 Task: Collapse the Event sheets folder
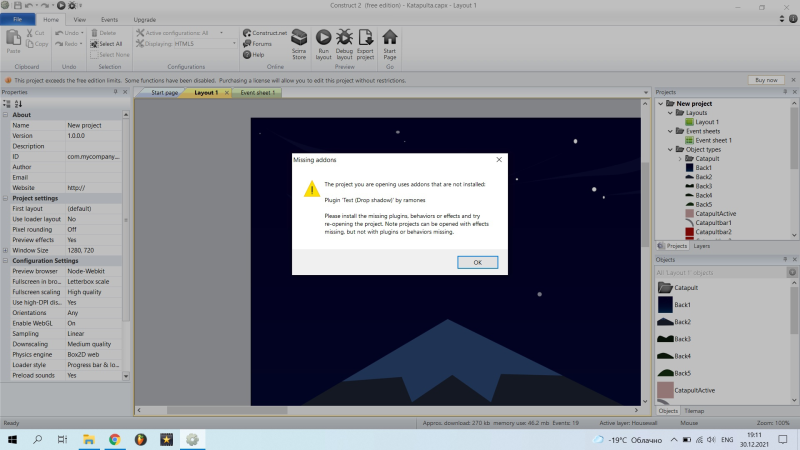[x=670, y=131]
